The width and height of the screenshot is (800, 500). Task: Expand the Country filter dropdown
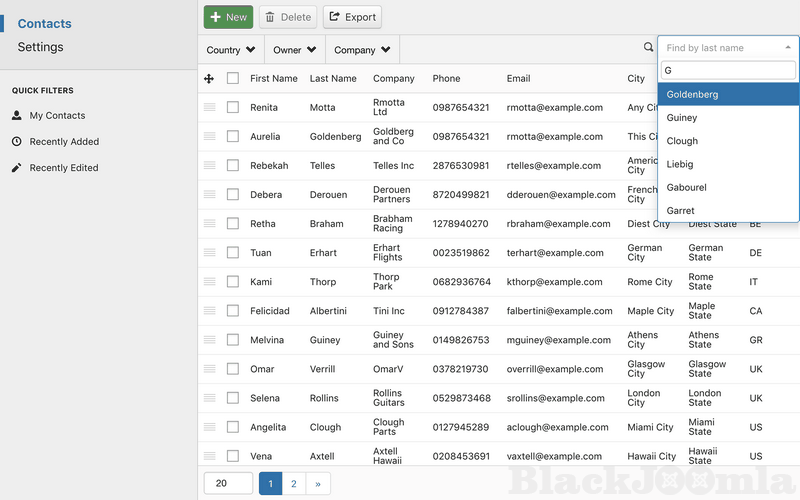click(231, 50)
